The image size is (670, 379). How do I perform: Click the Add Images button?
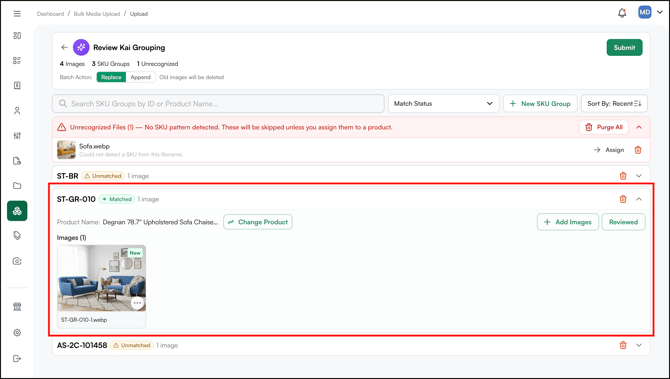(x=567, y=222)
